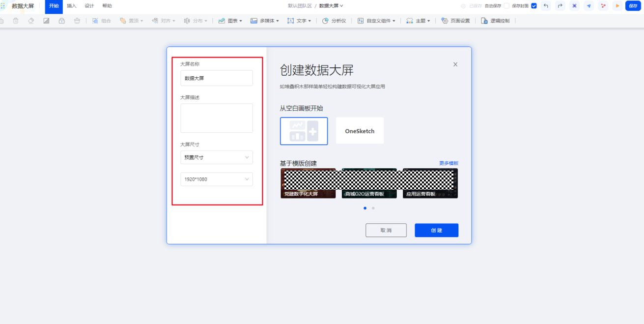
Task: Click the 更多模板 more templates link
Action: (448, 163)
